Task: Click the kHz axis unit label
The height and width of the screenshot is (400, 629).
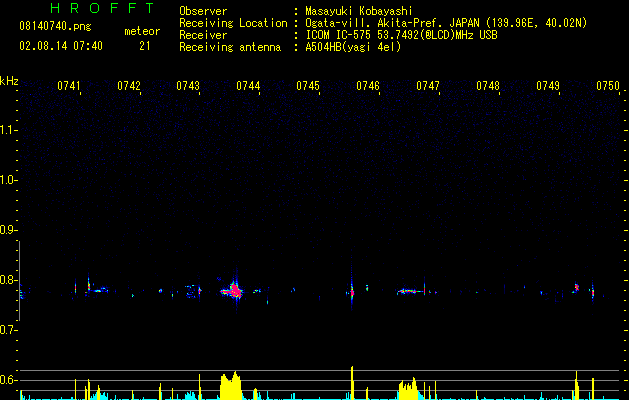Action: click(9, 81)
